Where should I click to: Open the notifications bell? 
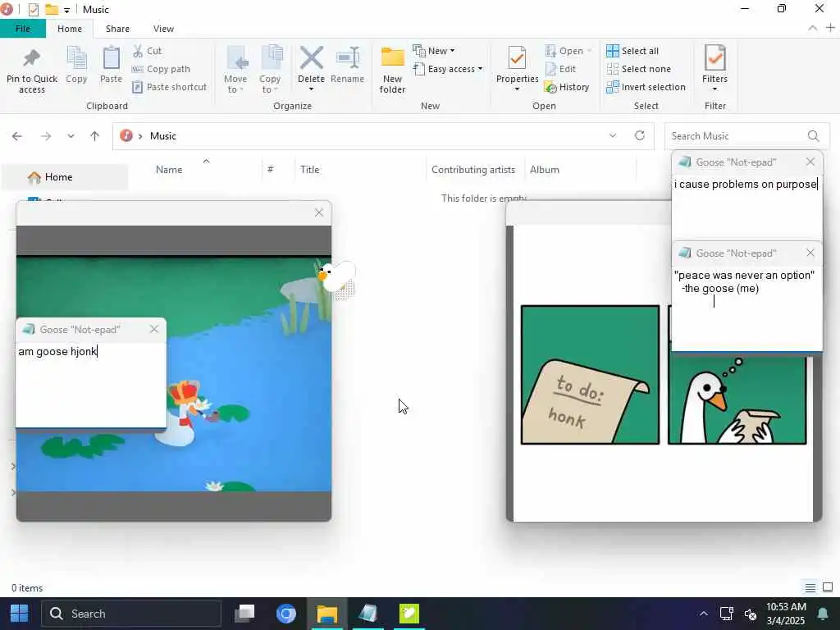point(823,614)
